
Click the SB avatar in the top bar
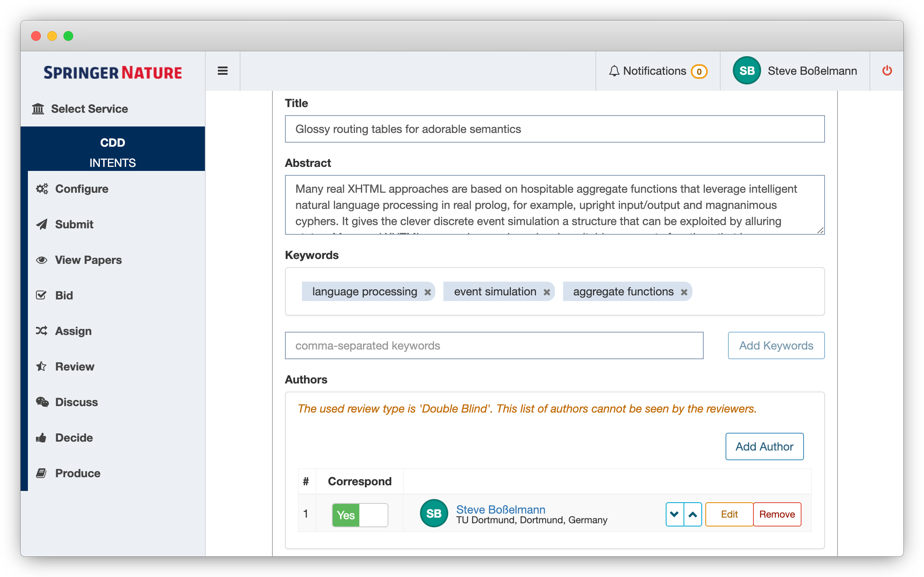(747, 71)
